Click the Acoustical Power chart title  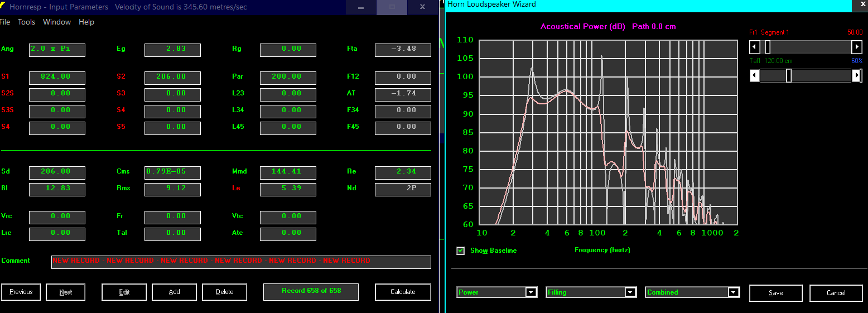[608, 26]
